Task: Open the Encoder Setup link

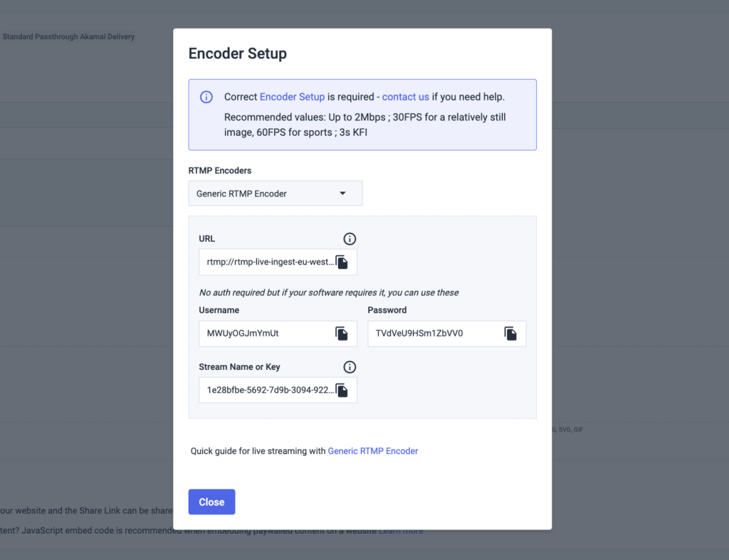Action: pyautogui.click(x=292, y=97)
